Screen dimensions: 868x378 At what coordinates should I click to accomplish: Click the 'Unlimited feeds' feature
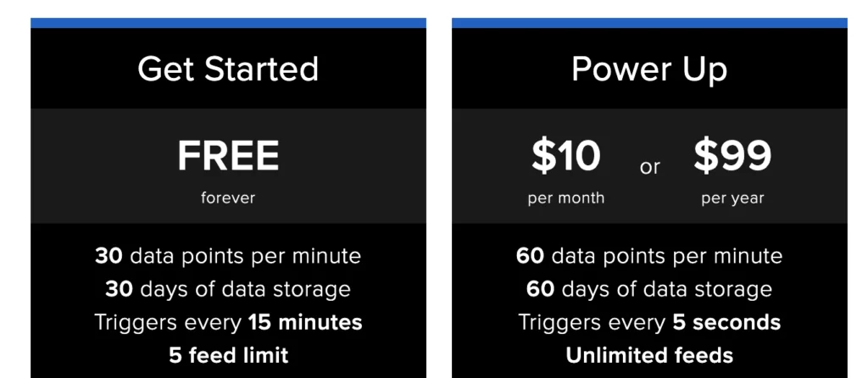tap(649, 355)
